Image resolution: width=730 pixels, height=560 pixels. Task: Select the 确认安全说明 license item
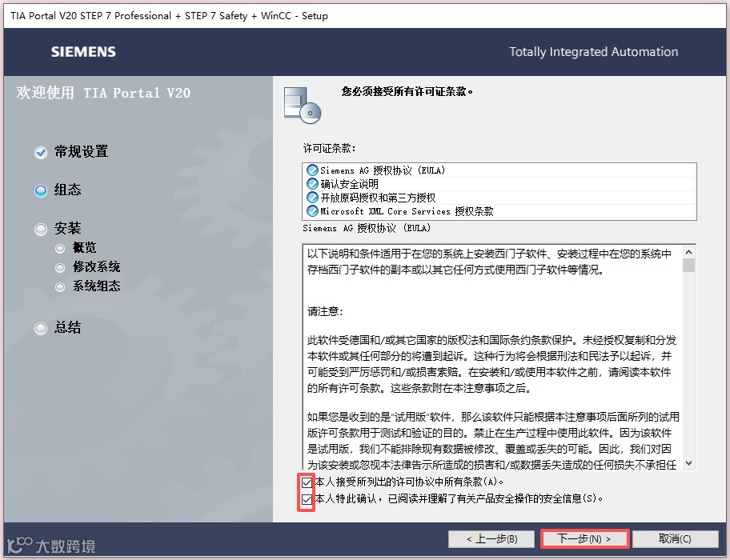point(499,184)
